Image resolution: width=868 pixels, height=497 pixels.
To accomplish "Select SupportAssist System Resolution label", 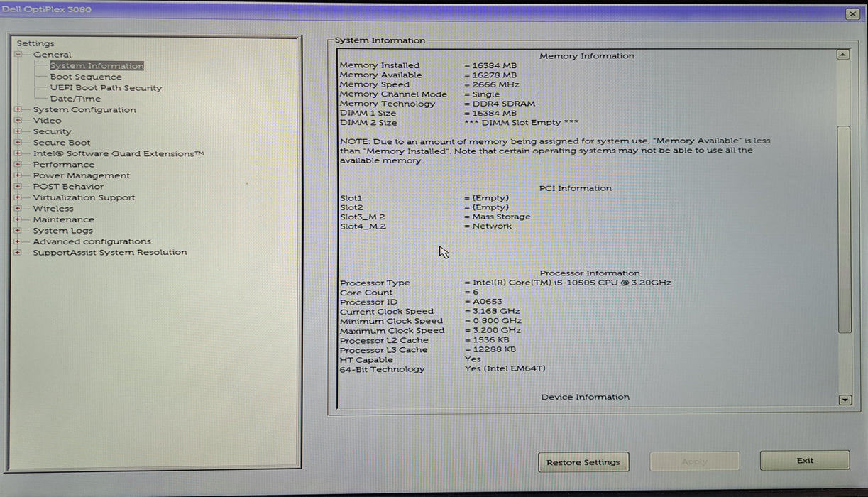I will pos(110,253).
